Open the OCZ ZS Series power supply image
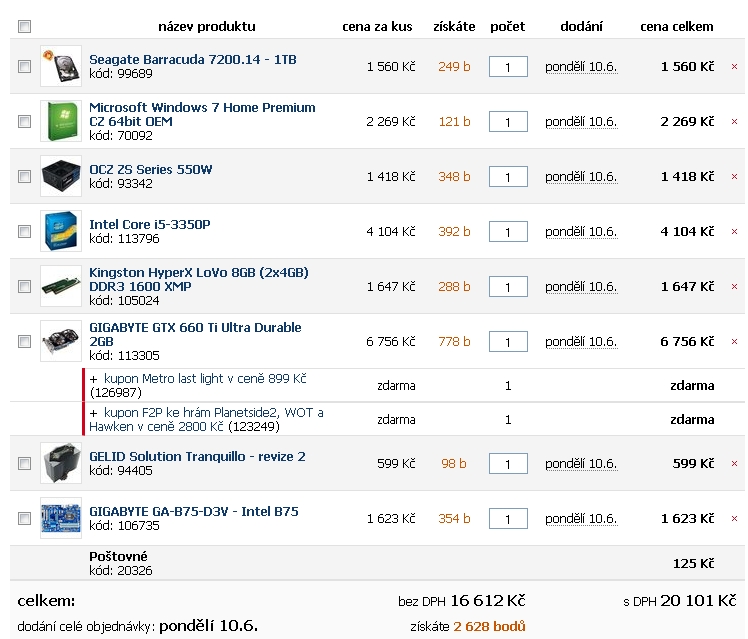Viewport: 748px width, 639px height. [x=60, y=176]
